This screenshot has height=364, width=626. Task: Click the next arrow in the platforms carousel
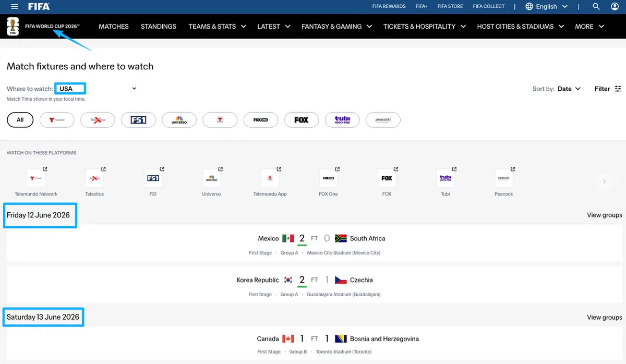tap(604, 182)
